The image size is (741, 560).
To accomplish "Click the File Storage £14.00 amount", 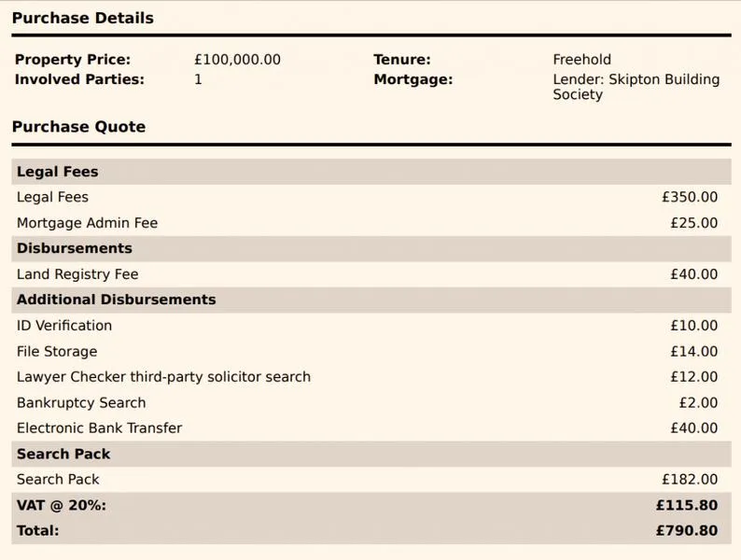I will [693, 352].
